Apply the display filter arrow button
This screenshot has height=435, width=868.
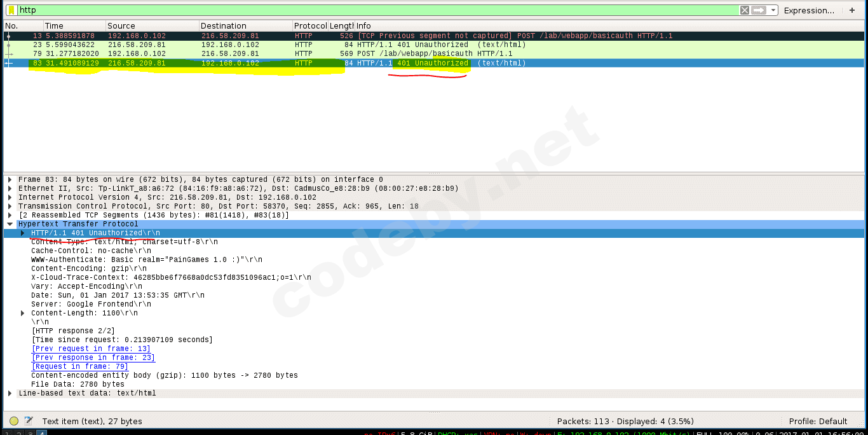coord(759,10)
